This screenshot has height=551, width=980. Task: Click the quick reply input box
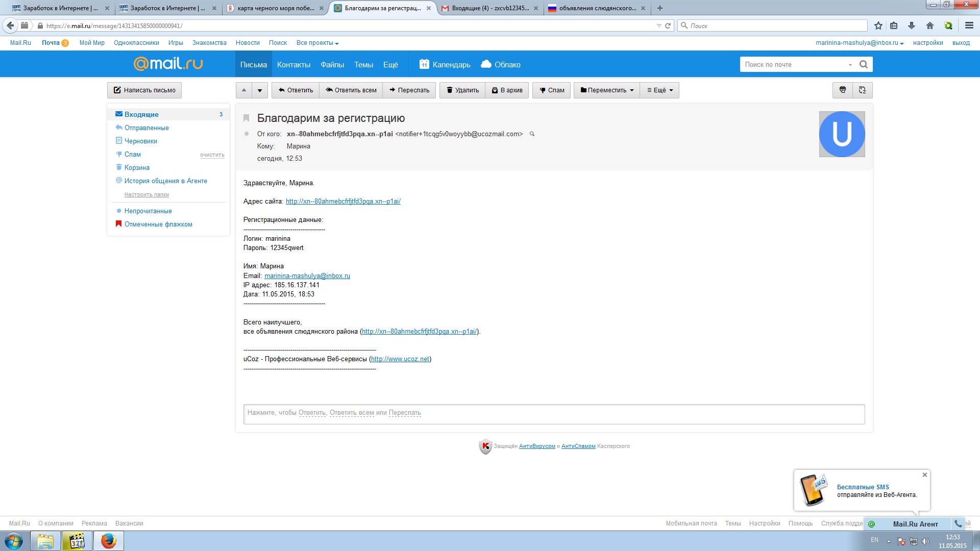tap(553, 414)
